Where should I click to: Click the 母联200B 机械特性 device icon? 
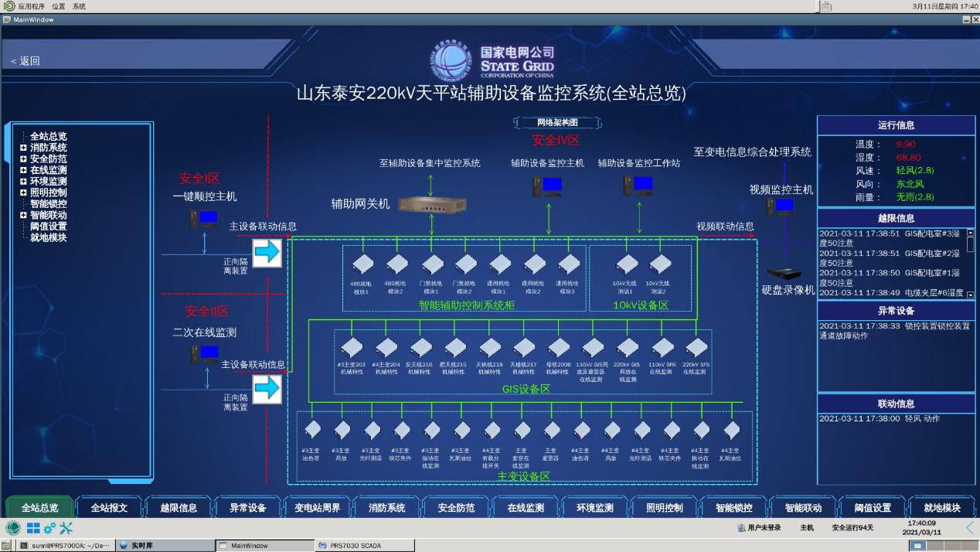point(558,347)
